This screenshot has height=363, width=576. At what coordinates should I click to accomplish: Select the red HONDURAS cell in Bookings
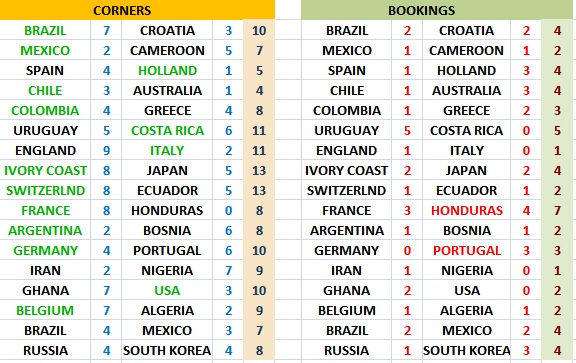coord(467,211)
